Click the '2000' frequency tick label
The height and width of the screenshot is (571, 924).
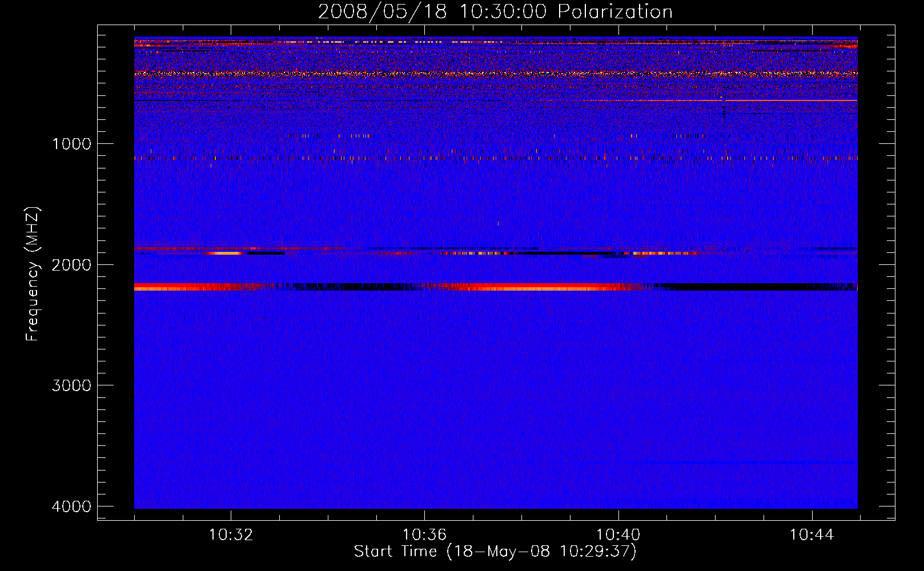tap(72, 265)
